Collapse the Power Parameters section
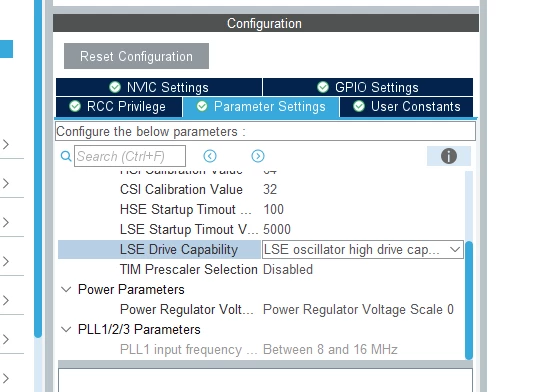This screenshot has width=557, height=392. coord(66,289)
